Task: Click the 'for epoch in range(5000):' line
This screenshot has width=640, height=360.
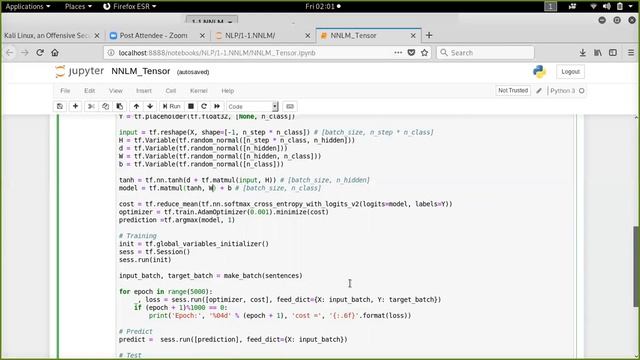Action: (166, 291)
